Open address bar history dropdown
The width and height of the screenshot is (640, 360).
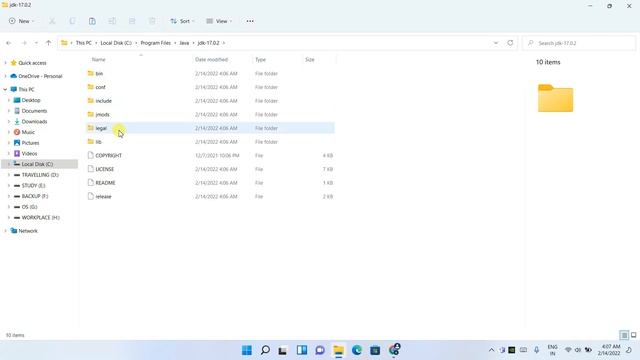pyautogui.click(x=496, y=43)
